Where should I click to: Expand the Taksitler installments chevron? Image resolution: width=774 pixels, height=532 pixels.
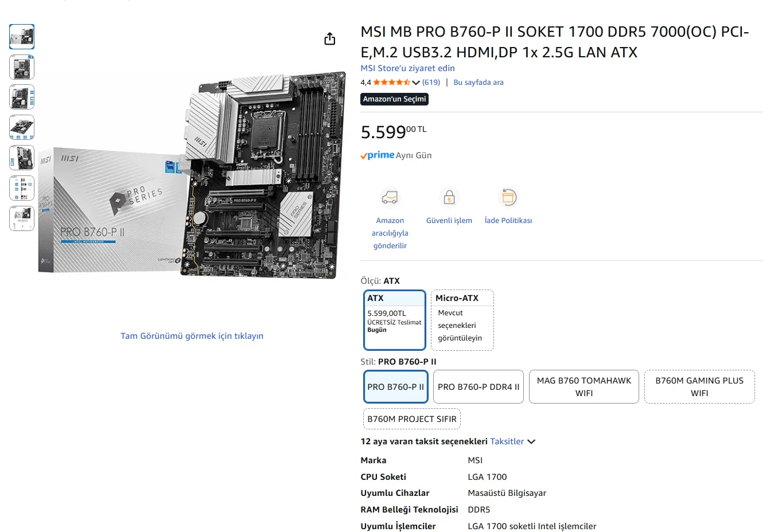coord(531,441)
